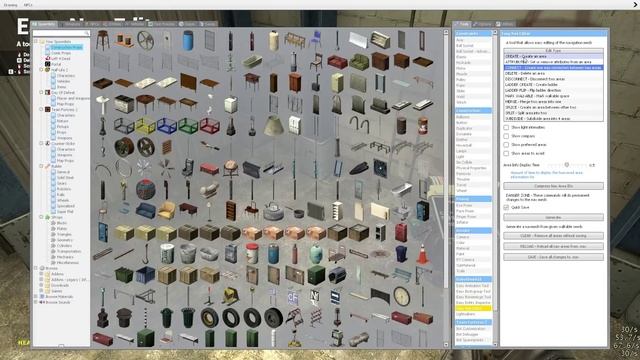Open the Dupes tab
The height and width of the screenshot is (360, 640).
[187, 24]
